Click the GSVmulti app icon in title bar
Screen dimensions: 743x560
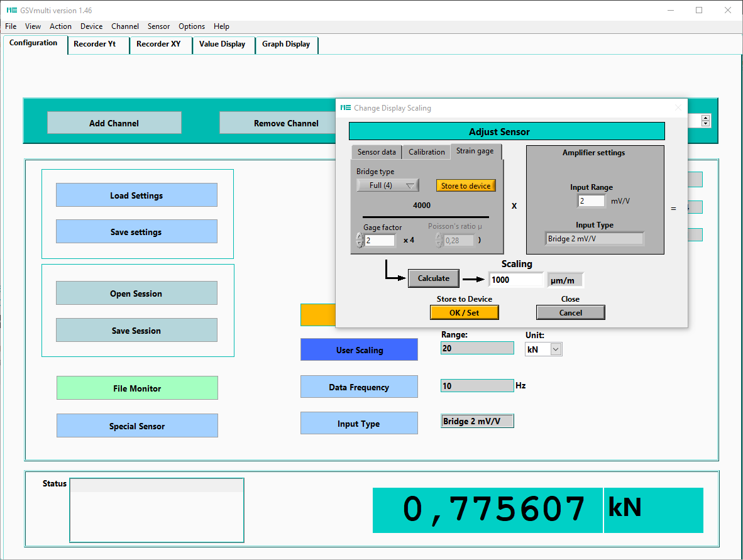pyautogui.click(x=11, y=11)
